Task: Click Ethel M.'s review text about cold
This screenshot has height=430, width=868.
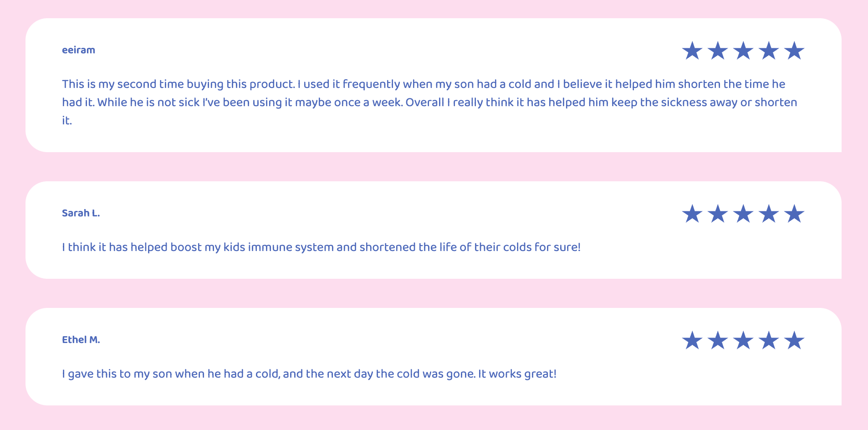Action: (309, 374)
